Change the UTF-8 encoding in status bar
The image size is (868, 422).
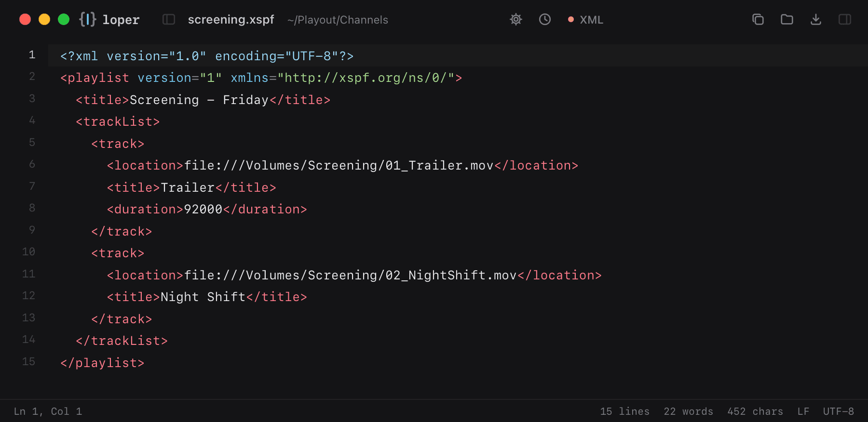click(x=838, y=411)
